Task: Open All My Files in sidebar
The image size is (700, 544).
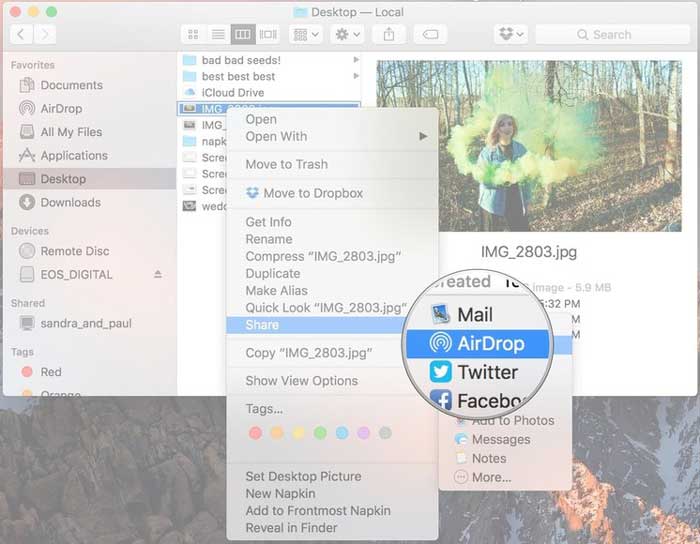Action: pyautogui.click(x=71, y=132)
